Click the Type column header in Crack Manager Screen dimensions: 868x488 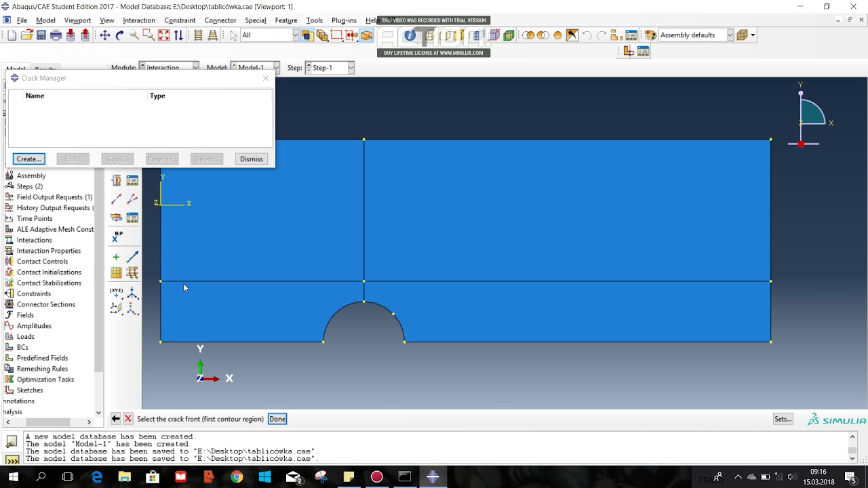coord(157,96)
